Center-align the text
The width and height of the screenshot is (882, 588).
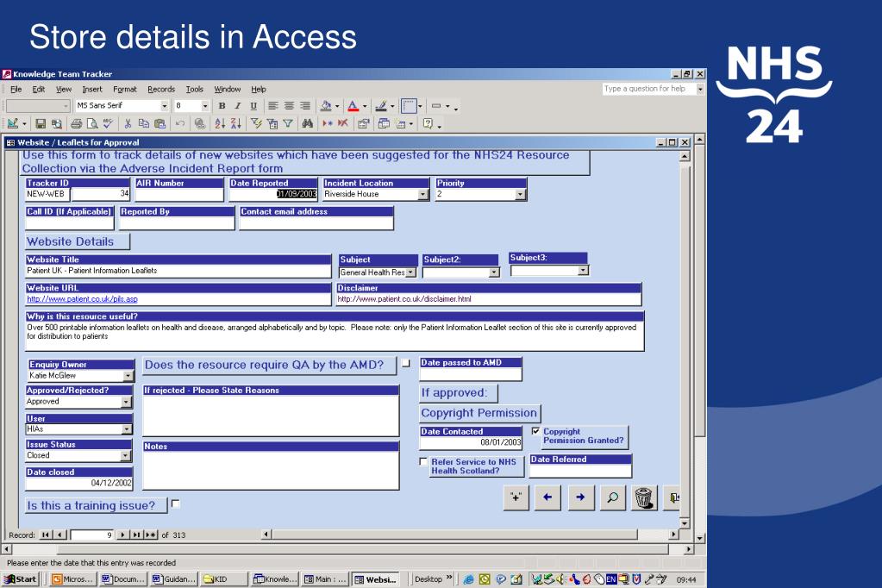point(289,106)
